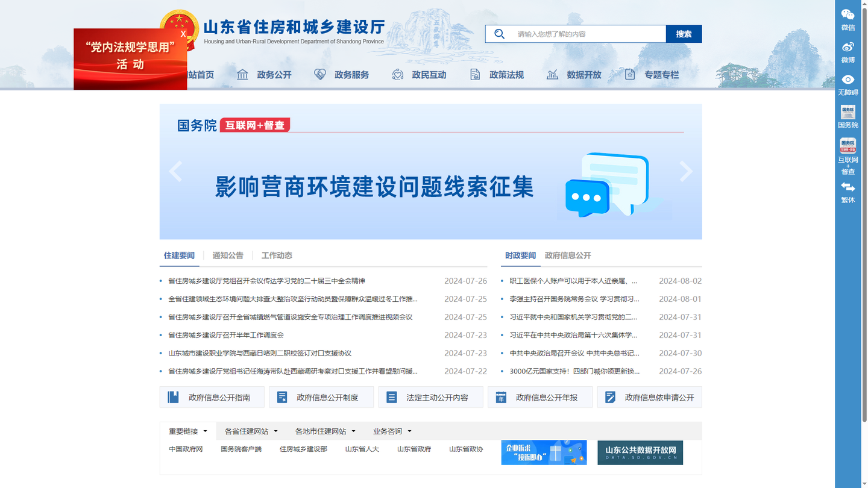Open the 互联网+督查 sidebar icon
The width and height of the screenshot is (868, 488).
(x=848, y=146)
